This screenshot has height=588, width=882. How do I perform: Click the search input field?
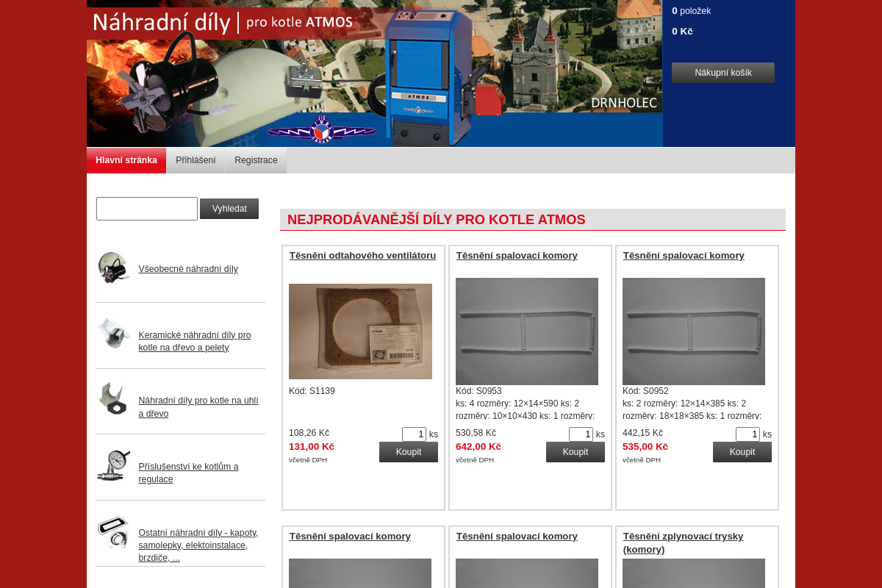[147, 209]
